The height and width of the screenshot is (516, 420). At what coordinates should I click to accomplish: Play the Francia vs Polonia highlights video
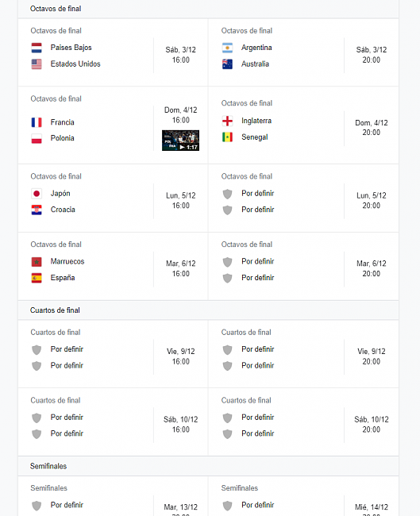180,141
